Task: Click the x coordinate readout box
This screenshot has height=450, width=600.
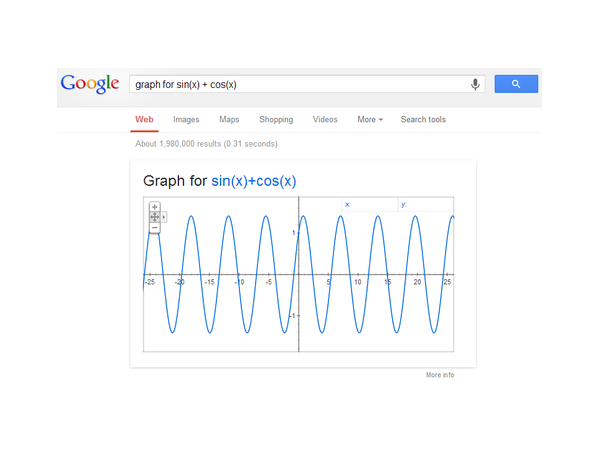Action: 370,205
